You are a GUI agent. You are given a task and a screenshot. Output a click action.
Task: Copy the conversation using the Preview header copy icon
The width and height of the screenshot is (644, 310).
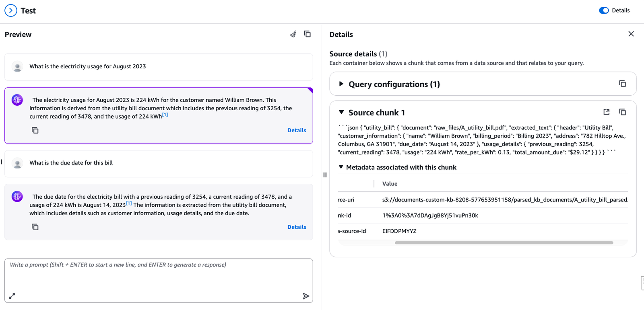click(308, 34)
